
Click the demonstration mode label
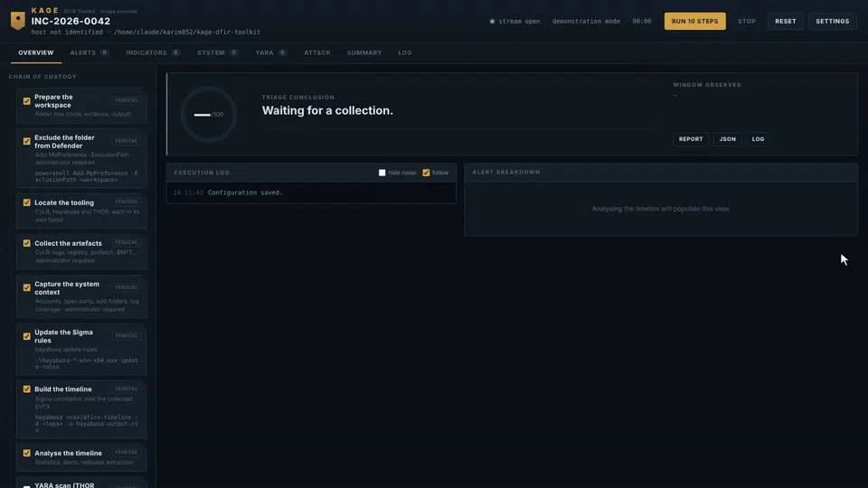(x=586, y=22)
